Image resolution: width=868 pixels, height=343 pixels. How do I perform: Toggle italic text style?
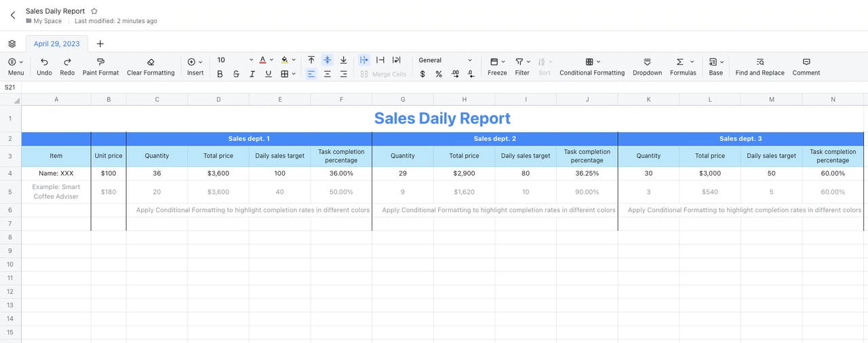click(x=252, y=74)
